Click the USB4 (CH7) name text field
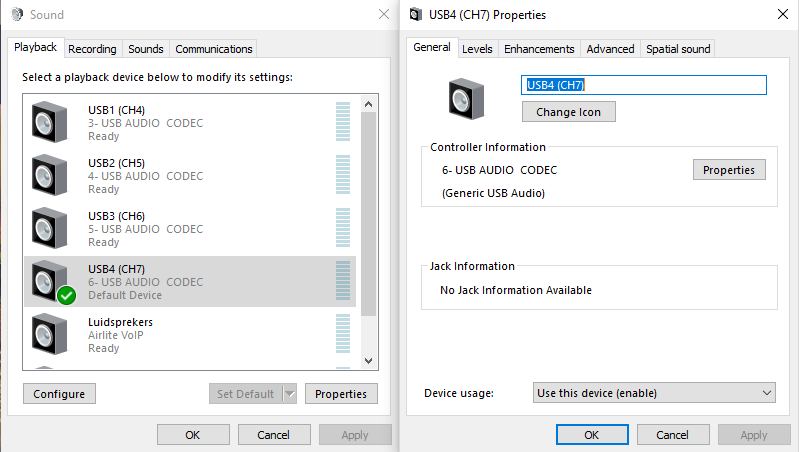The height and width of the screenshot is (452, 799). 644,85
